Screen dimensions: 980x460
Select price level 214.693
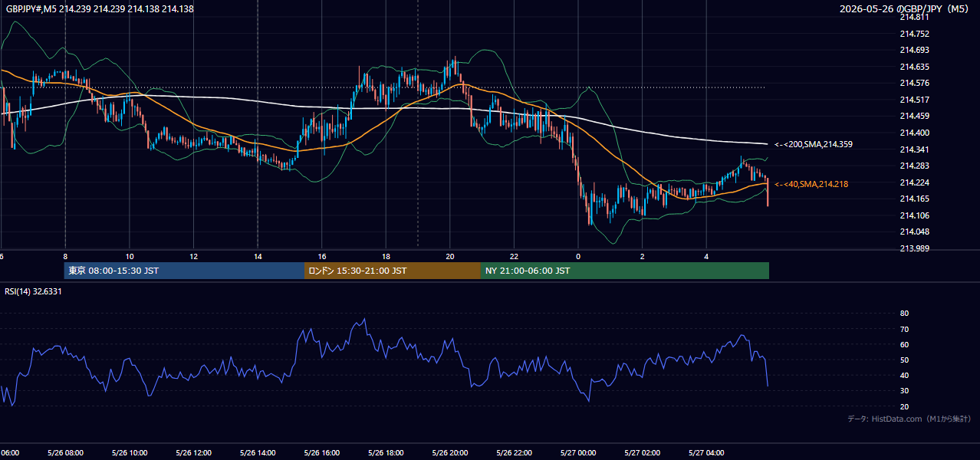[915, 50]
